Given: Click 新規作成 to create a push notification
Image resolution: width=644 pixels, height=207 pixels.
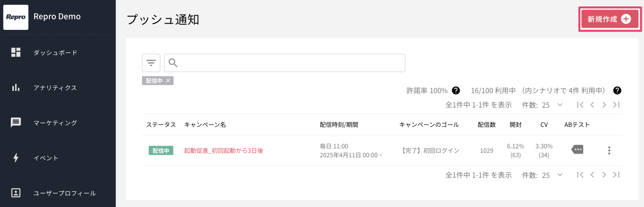Looking at the screenshot, I should point(610,19).
